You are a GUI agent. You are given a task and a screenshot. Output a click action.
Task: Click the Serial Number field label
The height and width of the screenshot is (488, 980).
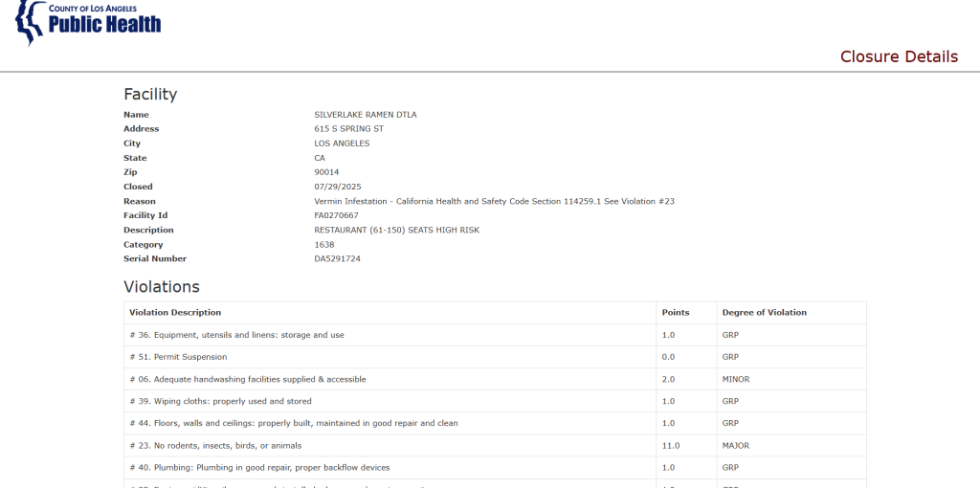point(155,258)
